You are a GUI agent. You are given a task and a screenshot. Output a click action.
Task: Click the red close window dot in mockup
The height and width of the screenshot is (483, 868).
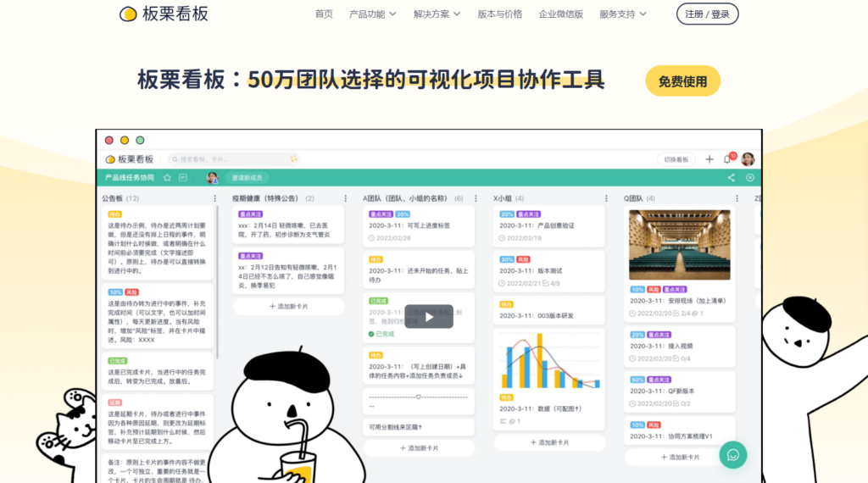[x=109, y=141]
